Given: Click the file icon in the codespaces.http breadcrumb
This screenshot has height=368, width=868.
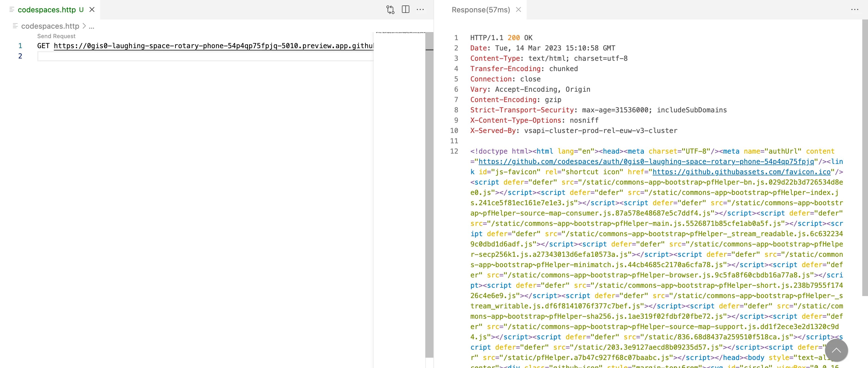Looking at the screenshot, I should (x=15, y=26).
